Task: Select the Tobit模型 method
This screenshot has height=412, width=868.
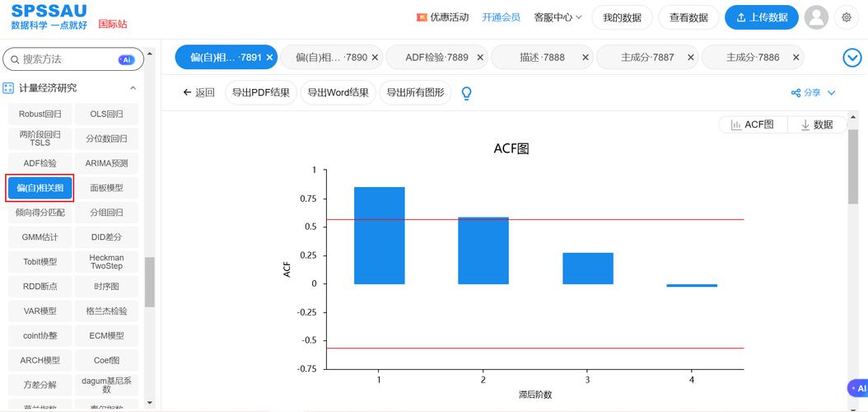Action: click(x=40, y=261)
